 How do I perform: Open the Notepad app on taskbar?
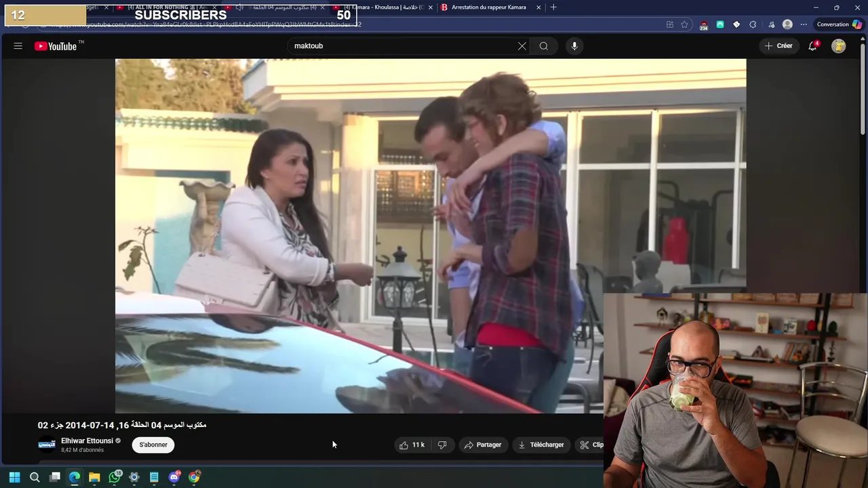pyautogui.click(x=154, y=477)
